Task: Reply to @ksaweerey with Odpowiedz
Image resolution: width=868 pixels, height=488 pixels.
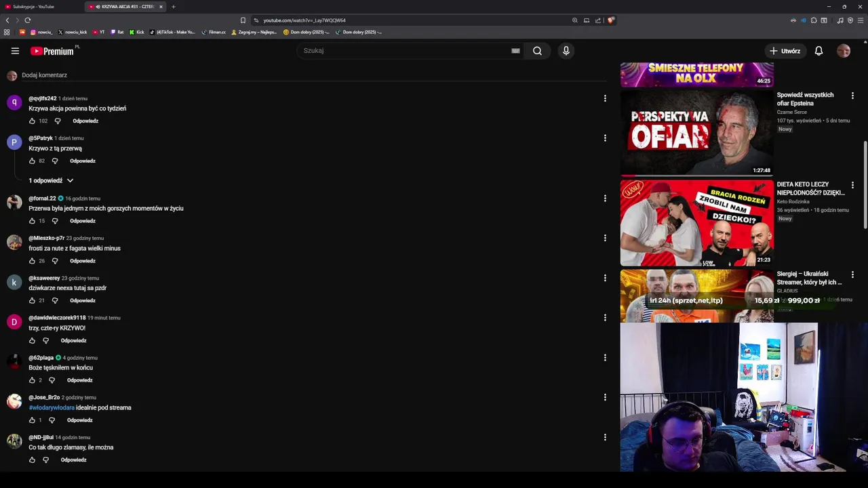Action: tap(83, 301)
